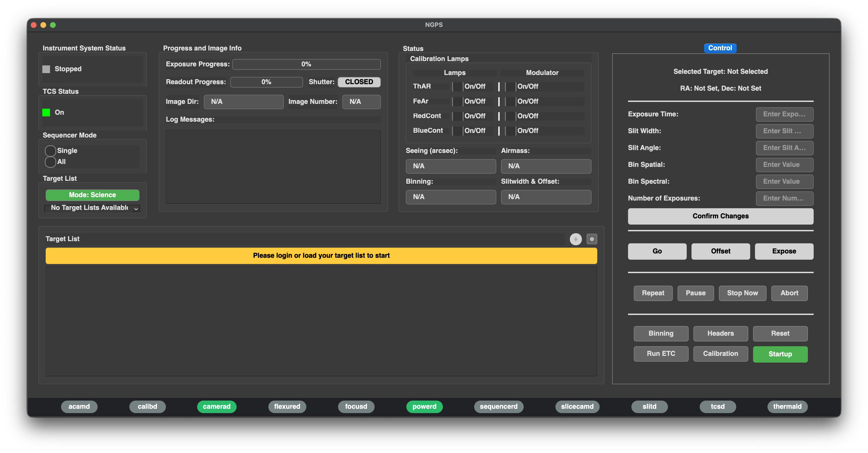Click the CLOSED shutter status indicator
Screen dimensions: 868x453
point(359,82)
